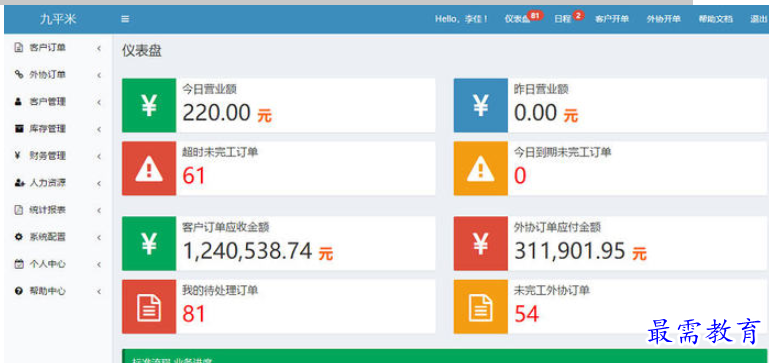Click the 仪表盘 page heading

pyautogui.click(x=142, y=51)
